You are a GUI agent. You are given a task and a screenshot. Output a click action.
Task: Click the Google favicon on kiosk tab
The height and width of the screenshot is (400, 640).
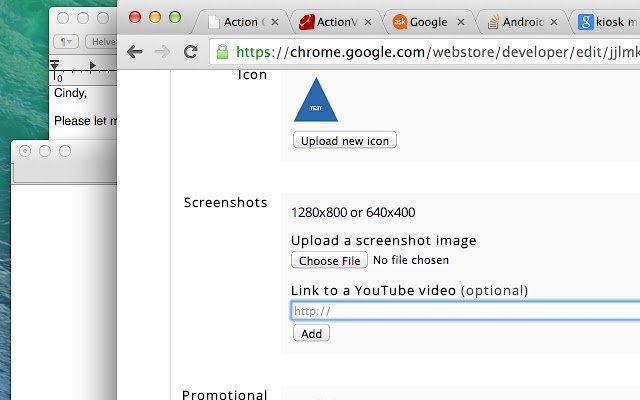point(585,22)
